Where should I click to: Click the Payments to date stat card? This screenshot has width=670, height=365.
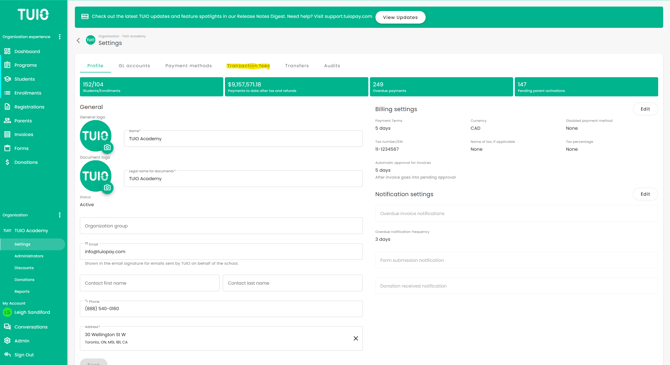pyautogui.click(x=296, y=87)
